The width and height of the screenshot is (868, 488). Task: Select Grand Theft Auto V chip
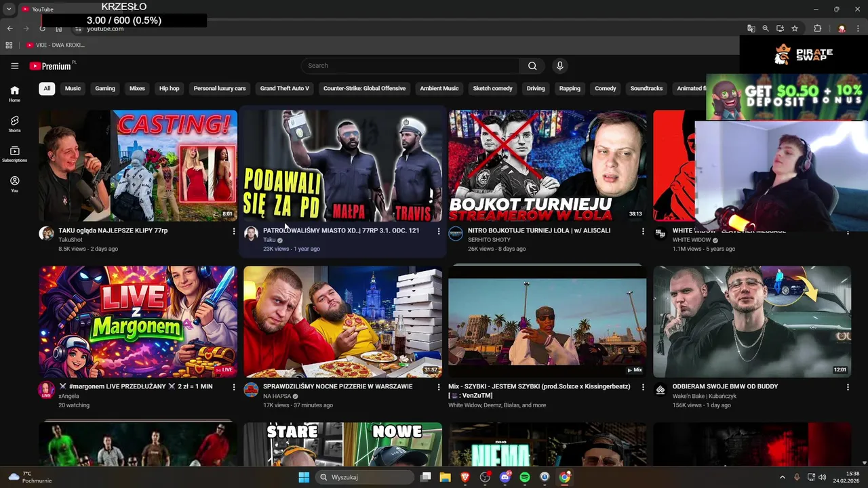click(285, 88)
